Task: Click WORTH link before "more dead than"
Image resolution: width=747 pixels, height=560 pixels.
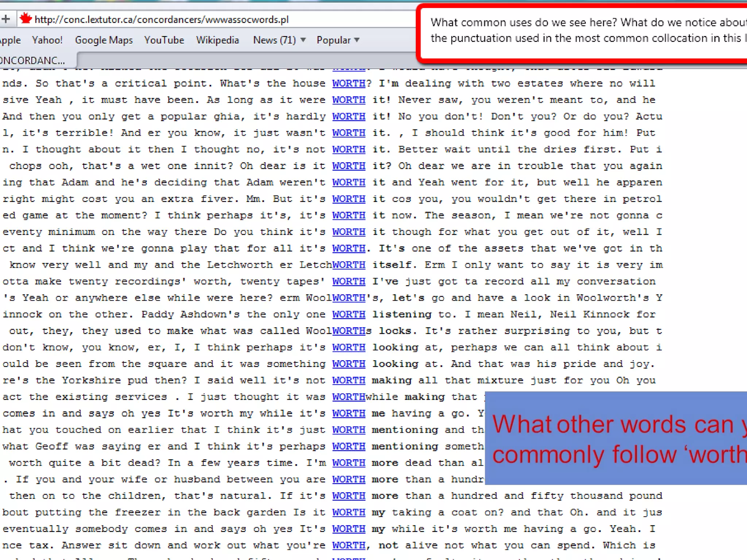Action: [348, 463]
